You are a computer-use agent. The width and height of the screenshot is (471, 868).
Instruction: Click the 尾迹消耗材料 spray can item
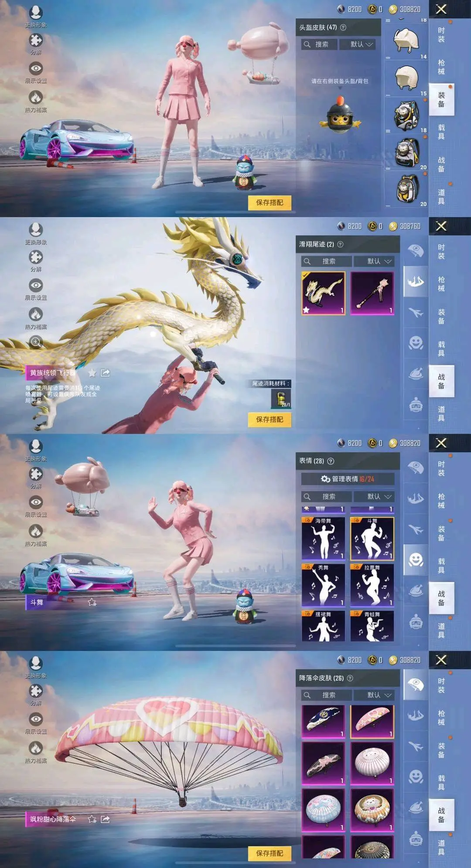pyautogui.click(x=281, y=398)
